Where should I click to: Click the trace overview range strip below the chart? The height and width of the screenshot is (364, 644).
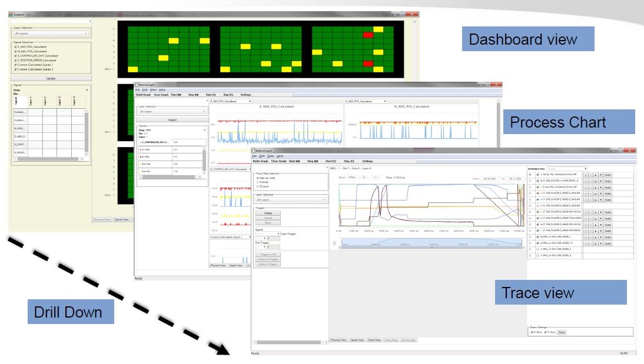pyautogui.click(x=432, y=243)
